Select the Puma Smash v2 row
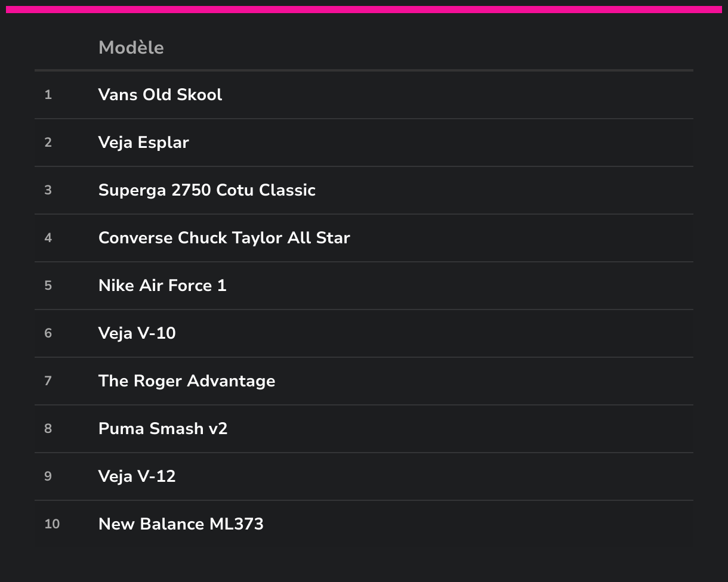Screen dimensions: 728x582 click(x=363, y=429)
